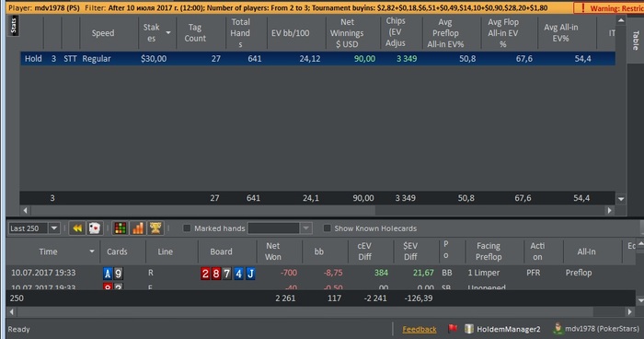
Task: Sort hands by Facing Preflop header
Action: [x=489, y=251]
